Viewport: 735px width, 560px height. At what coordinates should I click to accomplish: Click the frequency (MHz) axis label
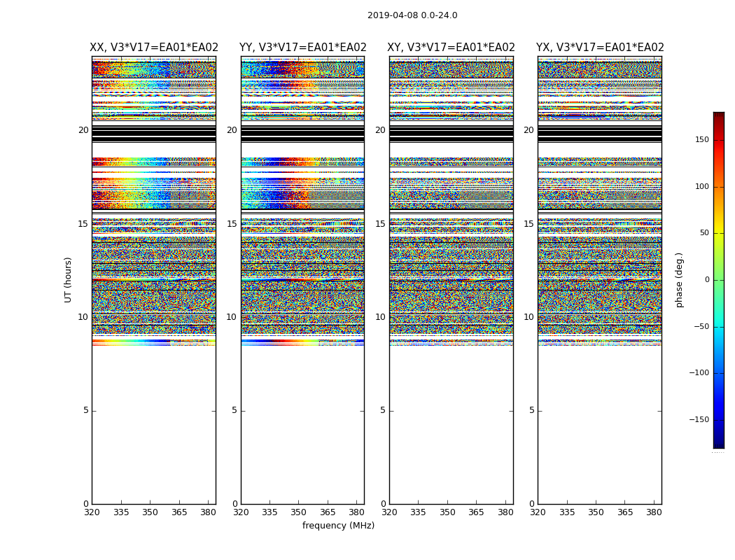pyautogui.click(x=338, y=525)
